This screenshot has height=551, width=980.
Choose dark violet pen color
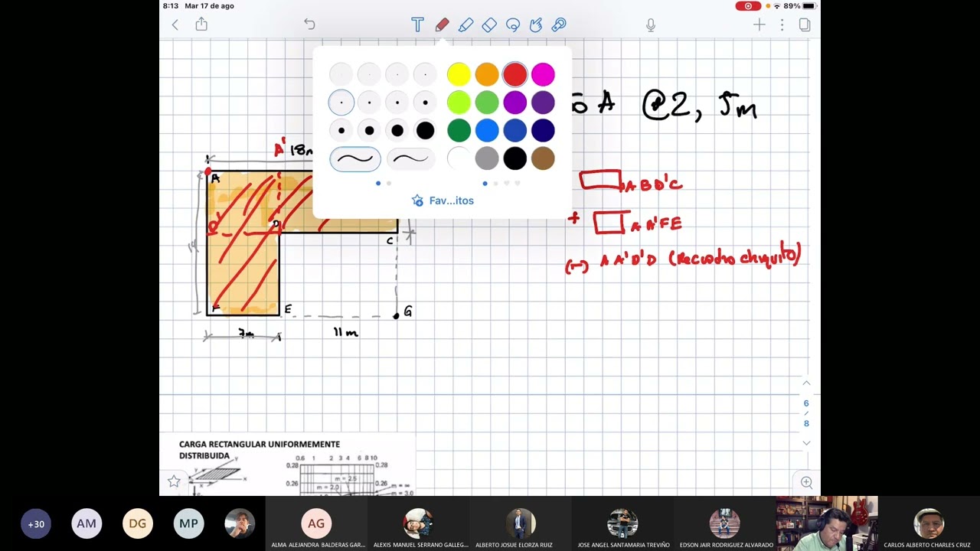click(x=543, y=103)
